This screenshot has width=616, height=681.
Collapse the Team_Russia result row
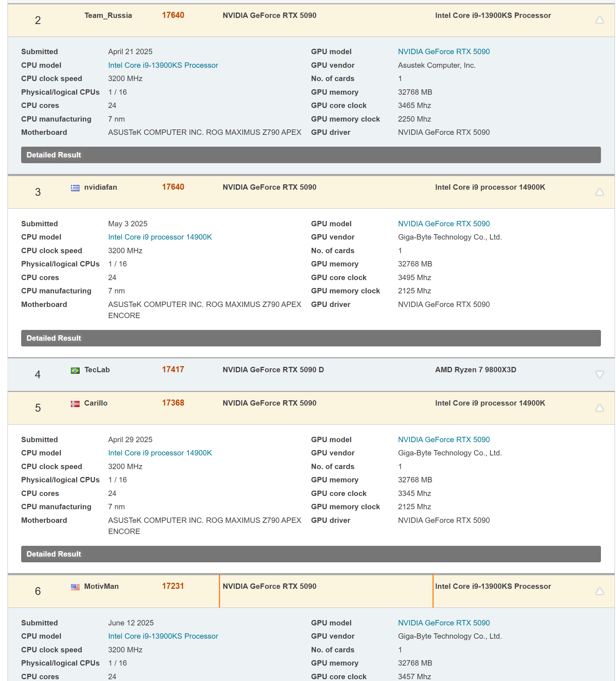click(x=600, y=20)
